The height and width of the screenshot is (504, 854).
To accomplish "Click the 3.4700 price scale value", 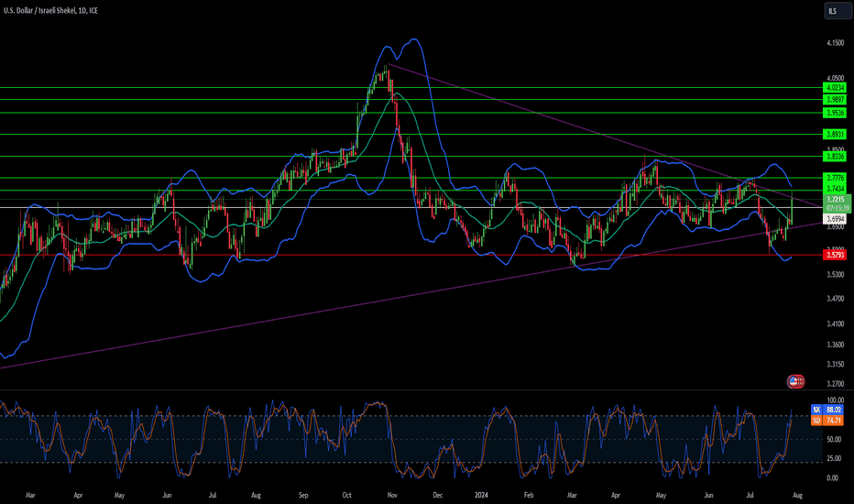I will 836,299.
